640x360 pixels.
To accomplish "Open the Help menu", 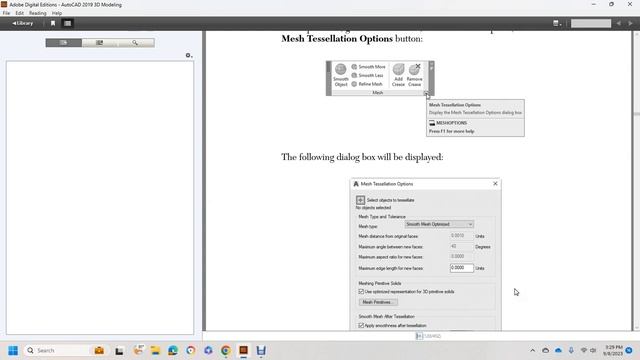I will point(57,13).
